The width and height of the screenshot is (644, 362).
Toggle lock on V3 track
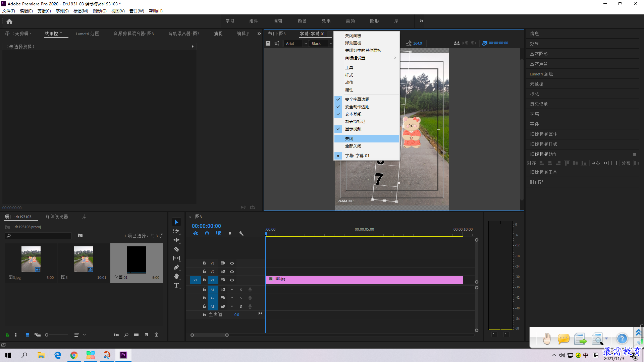coord(204,263)
